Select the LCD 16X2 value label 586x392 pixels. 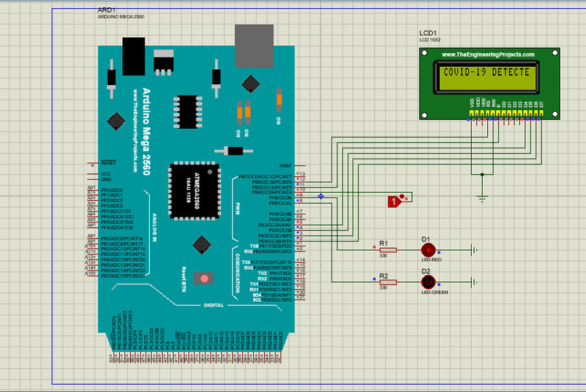coord(430,40)
